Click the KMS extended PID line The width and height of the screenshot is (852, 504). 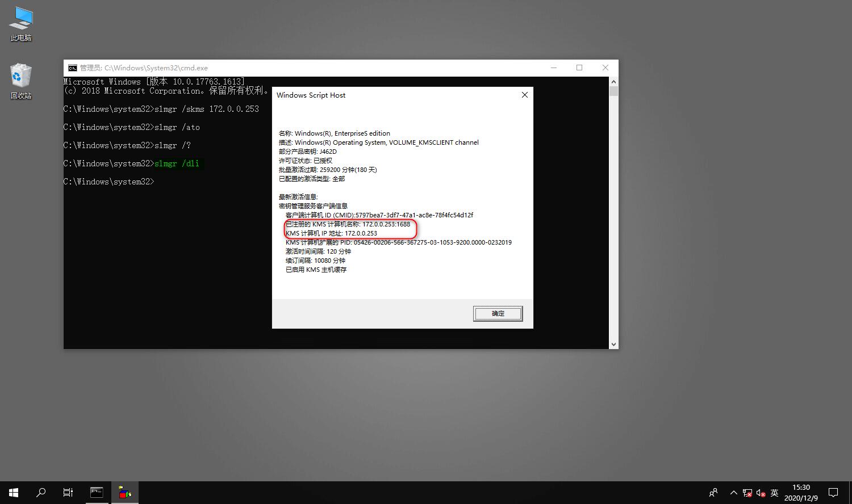(399, 242)
